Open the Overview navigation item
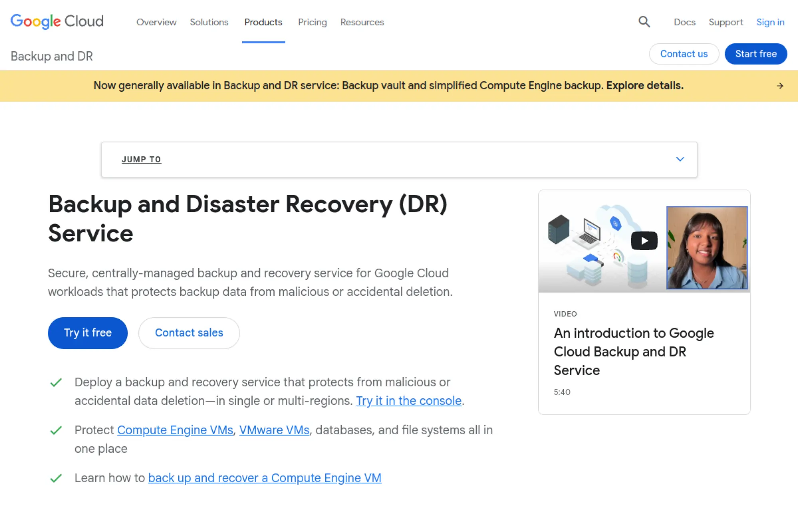Viewport: 798px width, 532px height. click(x=156, y=22)
